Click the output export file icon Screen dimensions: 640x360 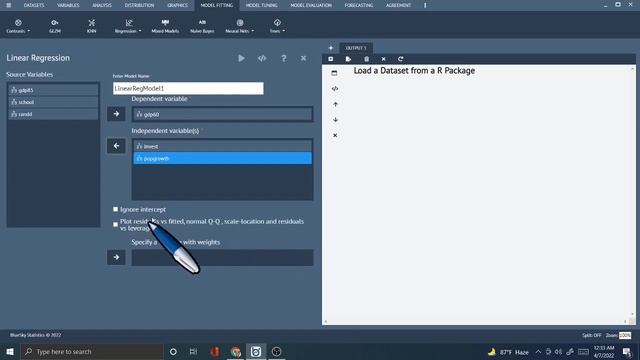tap(348, 59)
